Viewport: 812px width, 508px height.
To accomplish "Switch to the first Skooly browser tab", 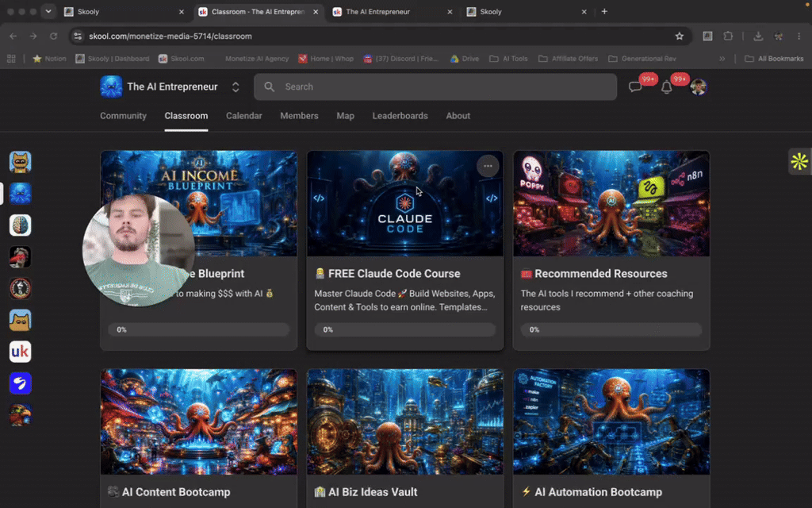I will 123,11.
